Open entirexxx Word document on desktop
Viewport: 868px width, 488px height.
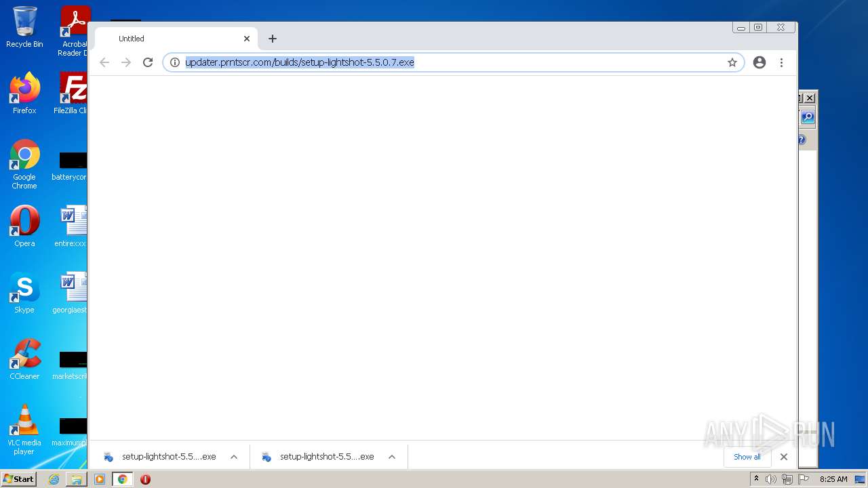[71, 226]
